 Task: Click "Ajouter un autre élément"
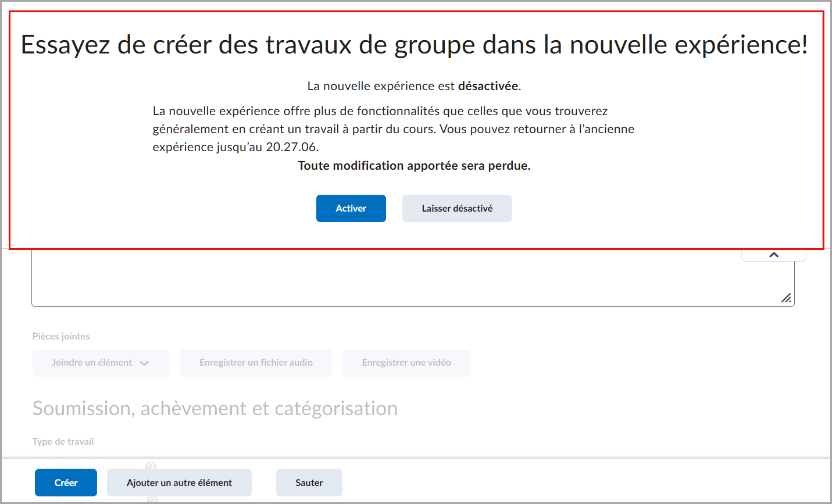pyautogui.click(x=179, y=482)
